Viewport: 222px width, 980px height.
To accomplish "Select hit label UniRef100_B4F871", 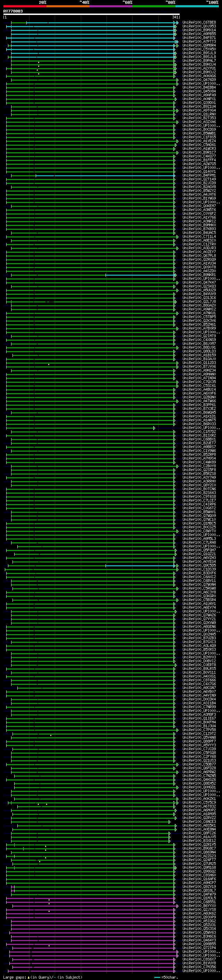I will tap(199, 38).
